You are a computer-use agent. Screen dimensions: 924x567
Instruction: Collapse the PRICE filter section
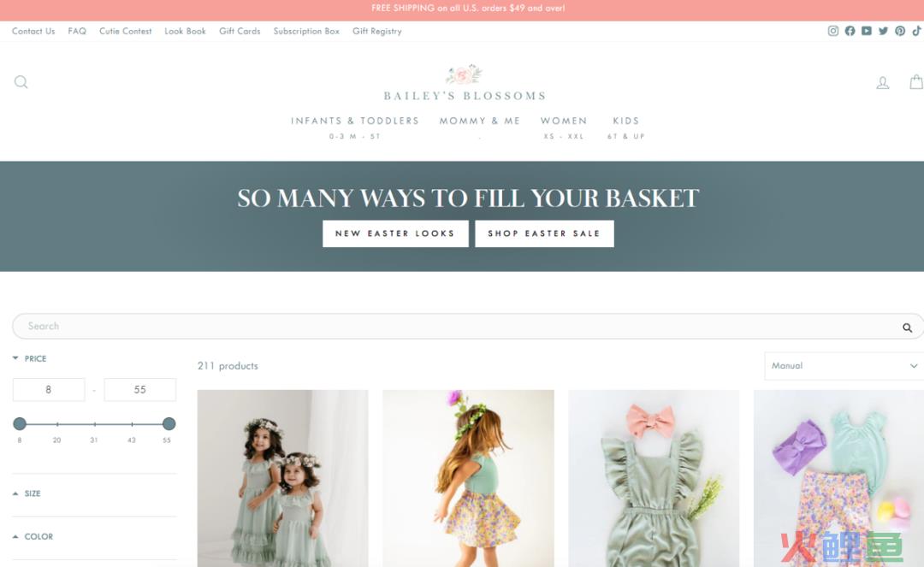point(29,358)
